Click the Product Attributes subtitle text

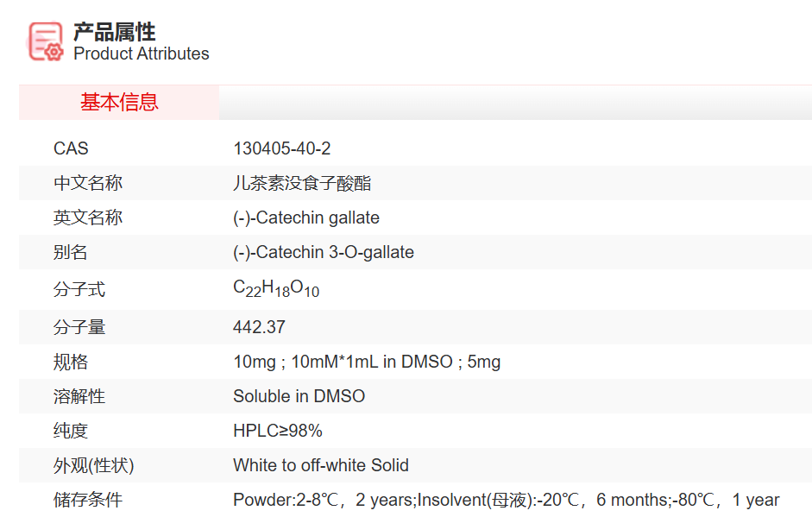(142, 54)
